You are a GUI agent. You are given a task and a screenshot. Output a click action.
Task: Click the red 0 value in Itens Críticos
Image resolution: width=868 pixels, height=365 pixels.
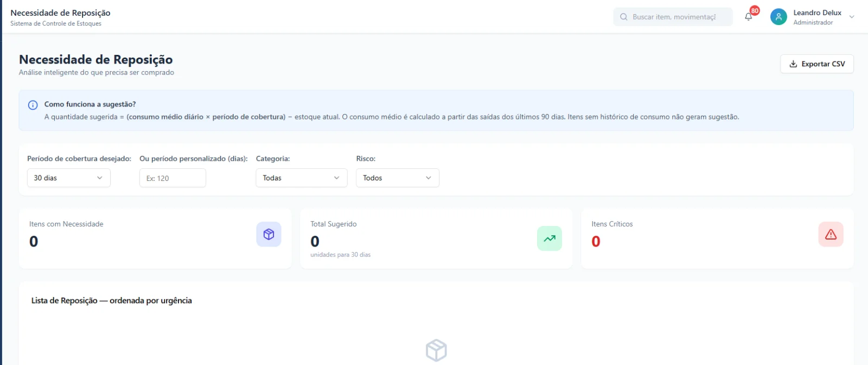click(x=596, y=242)
